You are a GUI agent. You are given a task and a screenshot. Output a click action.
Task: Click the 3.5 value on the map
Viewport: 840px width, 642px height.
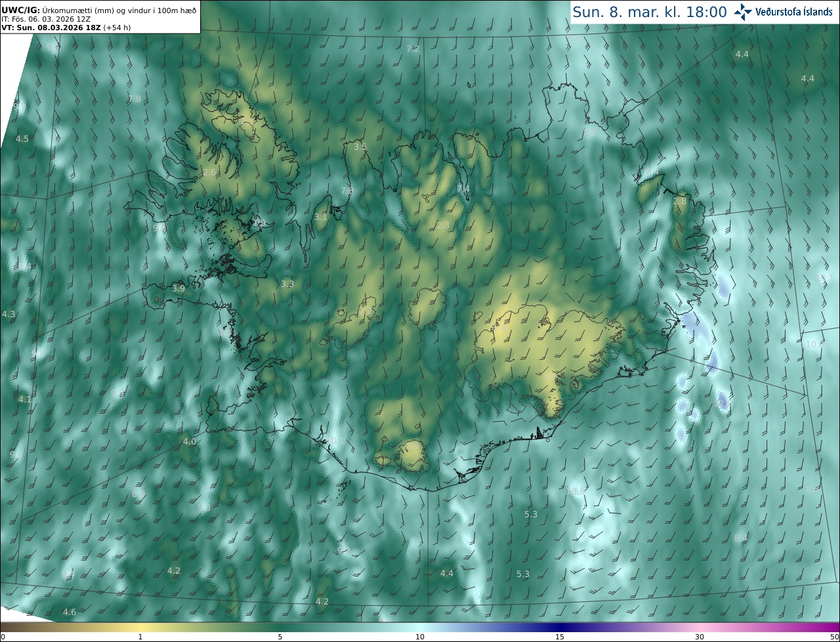(360, 146)
